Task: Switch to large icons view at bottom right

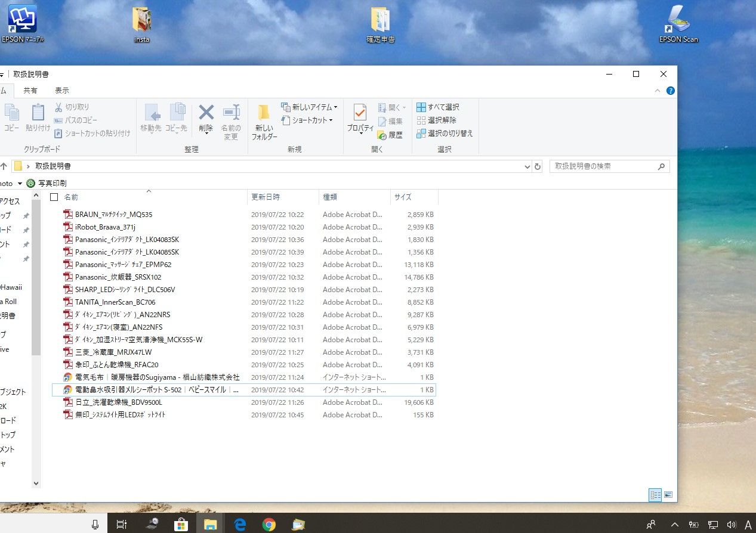Action: 668,495
